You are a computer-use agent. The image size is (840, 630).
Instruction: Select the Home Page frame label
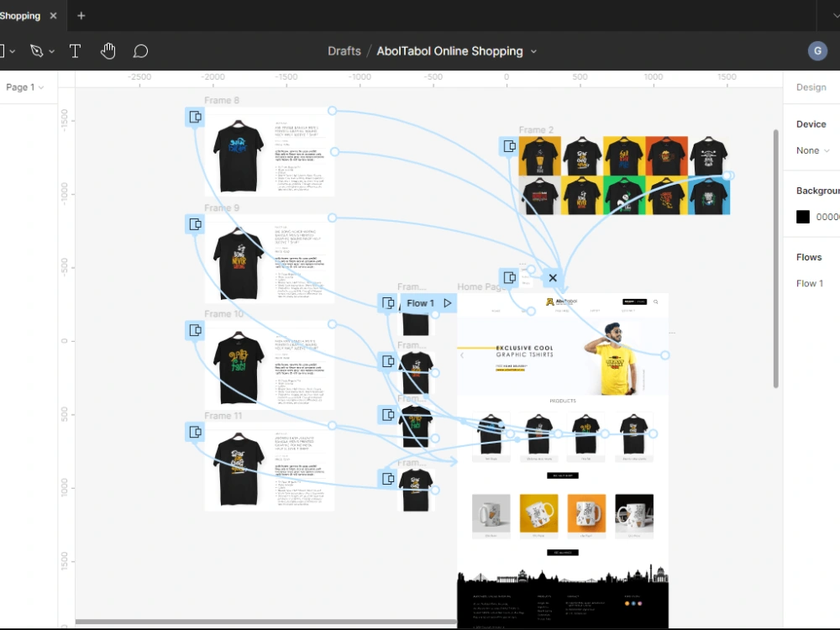(481, 286)
